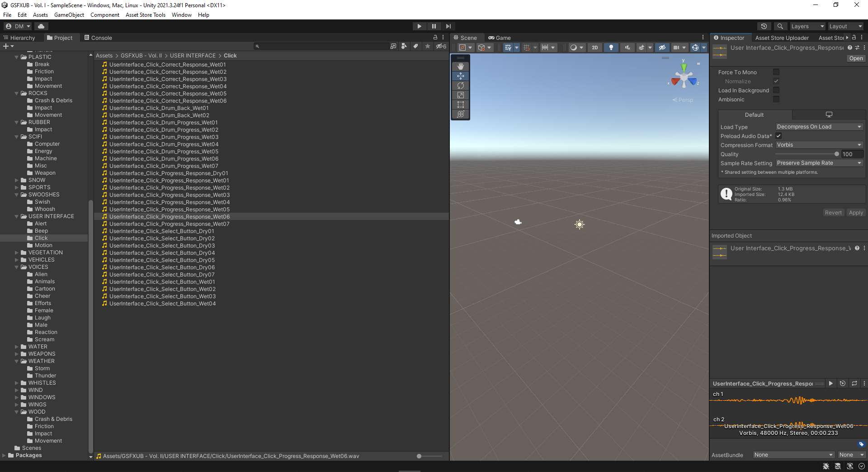Screen dimensions: 868x472
Task: Click the asset labels tag button
Action: [861, 444]
